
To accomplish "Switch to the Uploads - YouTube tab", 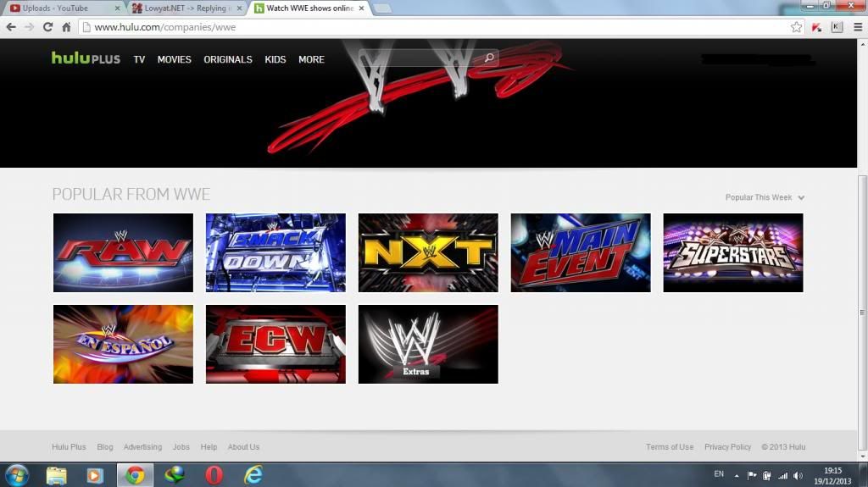I will pyautogui.click(x=59, y=8).
